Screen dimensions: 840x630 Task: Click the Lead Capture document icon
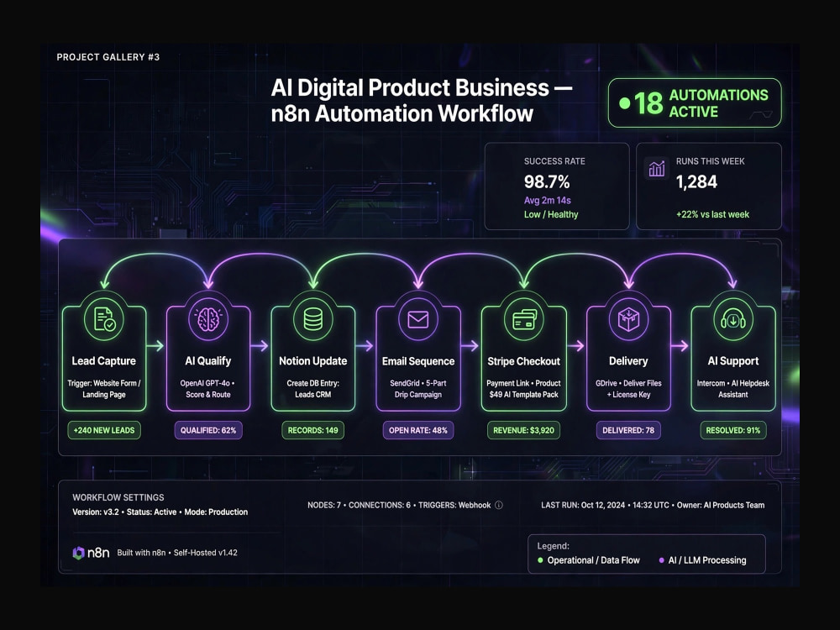104,319
